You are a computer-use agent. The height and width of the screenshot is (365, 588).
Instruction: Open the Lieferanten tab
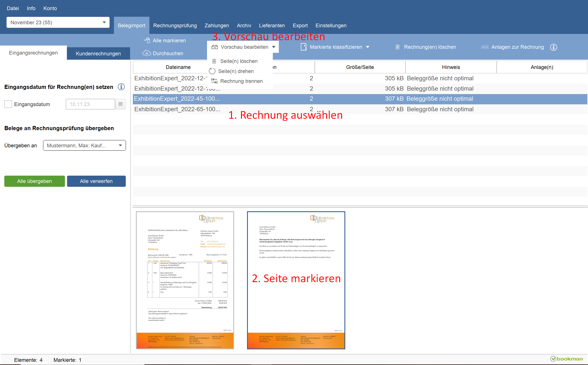(x=272, y=25)
